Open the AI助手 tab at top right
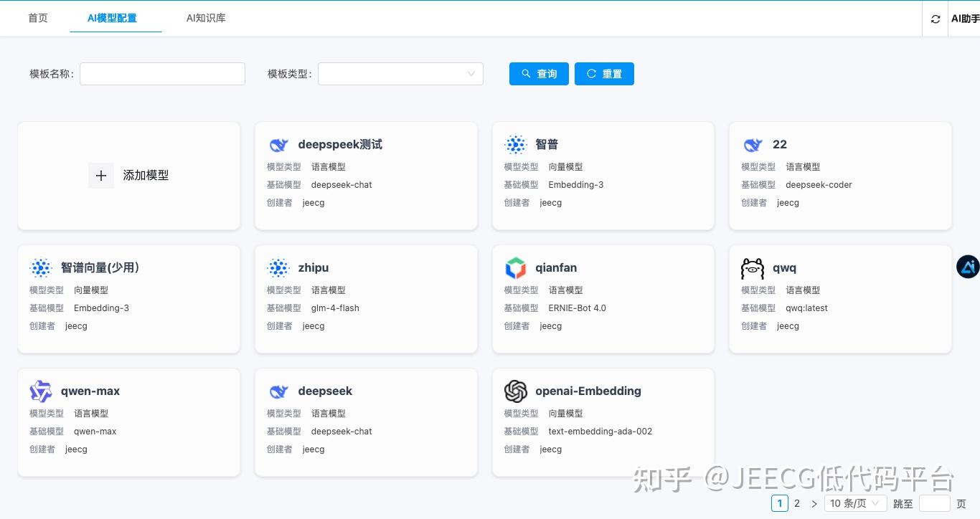This screenshot has width=980, height=519. coord(965,19)
